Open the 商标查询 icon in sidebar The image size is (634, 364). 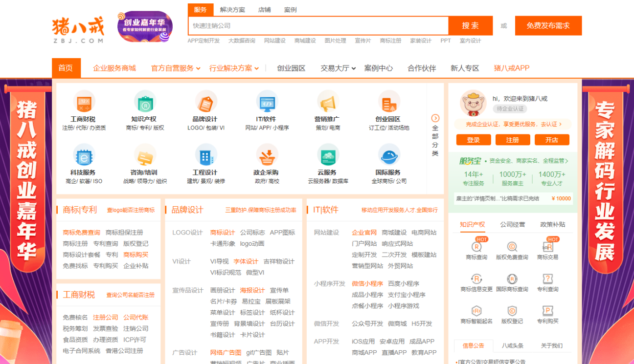[476, 247]
